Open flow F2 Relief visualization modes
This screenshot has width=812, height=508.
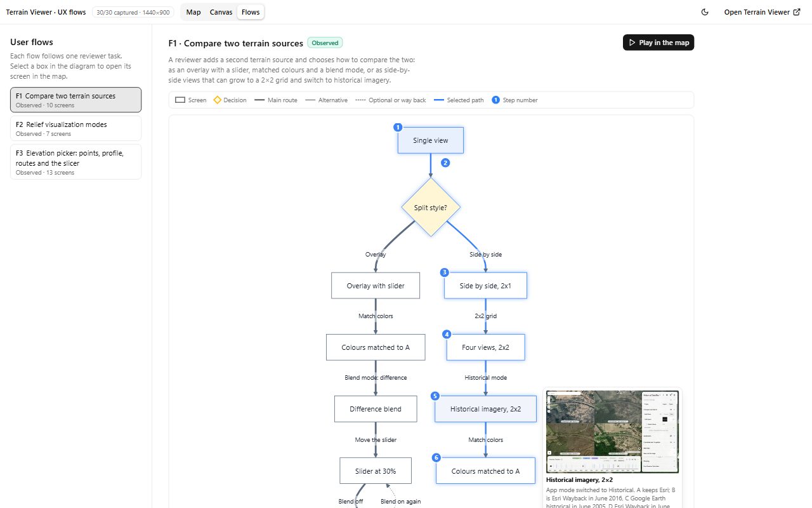75,128
